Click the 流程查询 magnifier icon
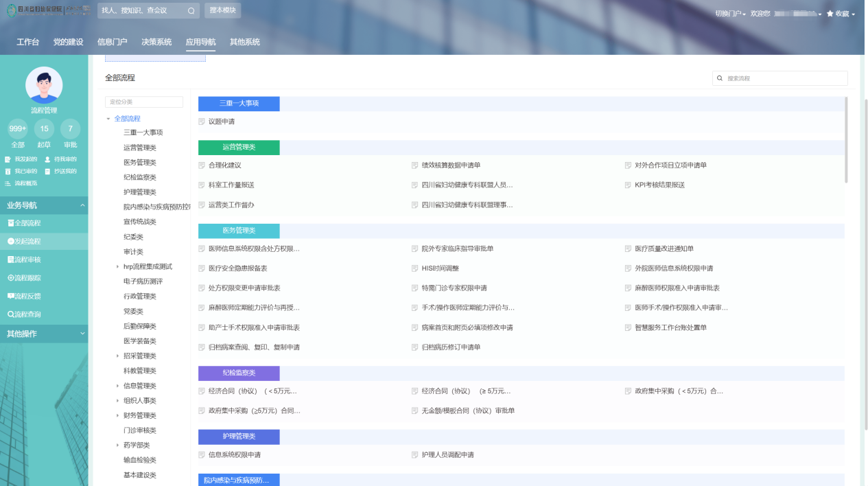868x486 pixels. tap(10, 314)
